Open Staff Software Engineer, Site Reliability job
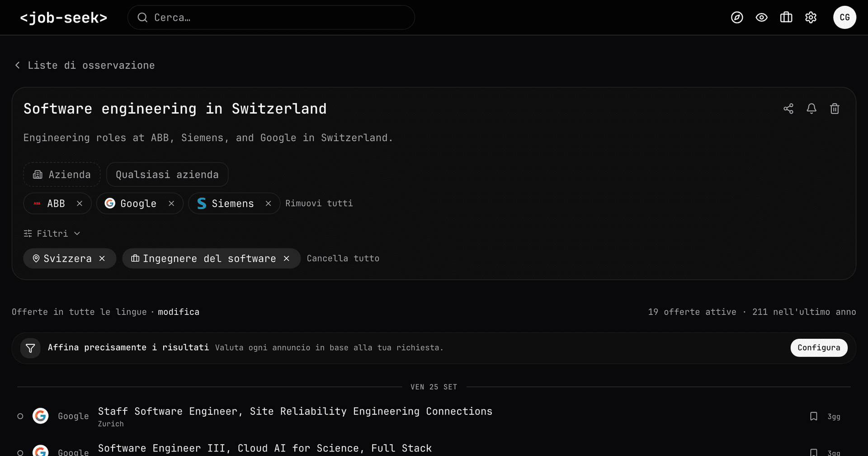868x456 pixels. point(295,411)
